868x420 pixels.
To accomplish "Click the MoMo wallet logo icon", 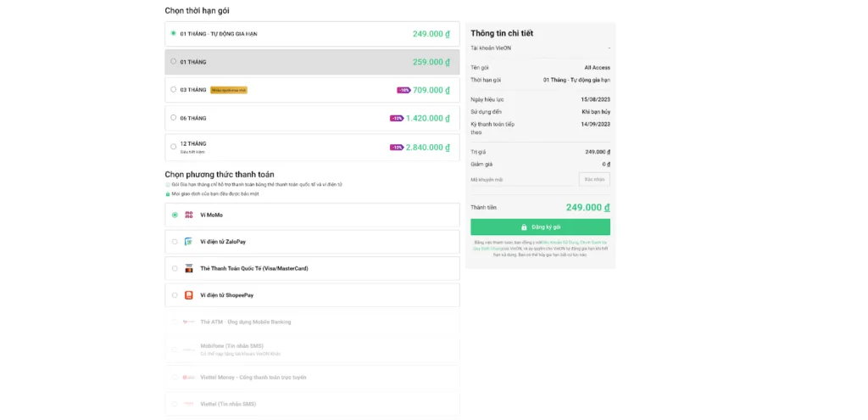I will coord(188,215).
